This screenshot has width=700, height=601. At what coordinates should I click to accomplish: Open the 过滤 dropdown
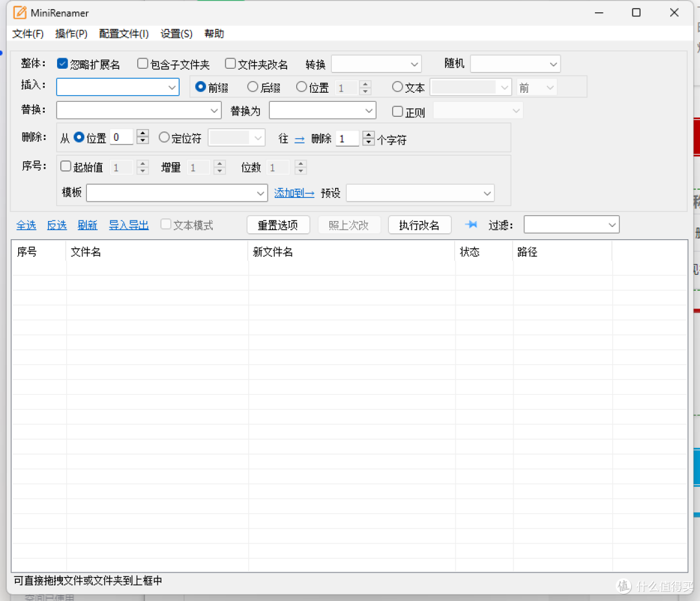[572, 224]
